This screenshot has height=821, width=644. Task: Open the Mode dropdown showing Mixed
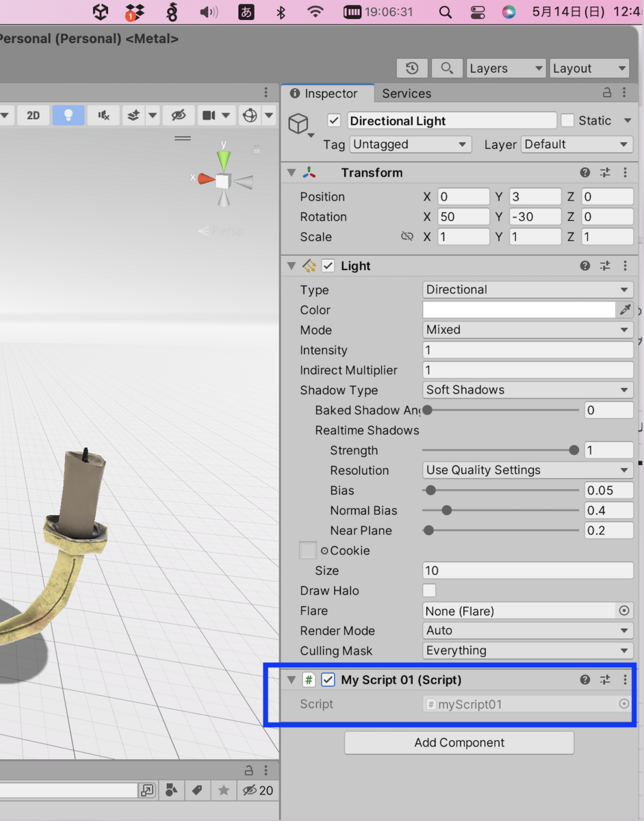coord(528,330)
